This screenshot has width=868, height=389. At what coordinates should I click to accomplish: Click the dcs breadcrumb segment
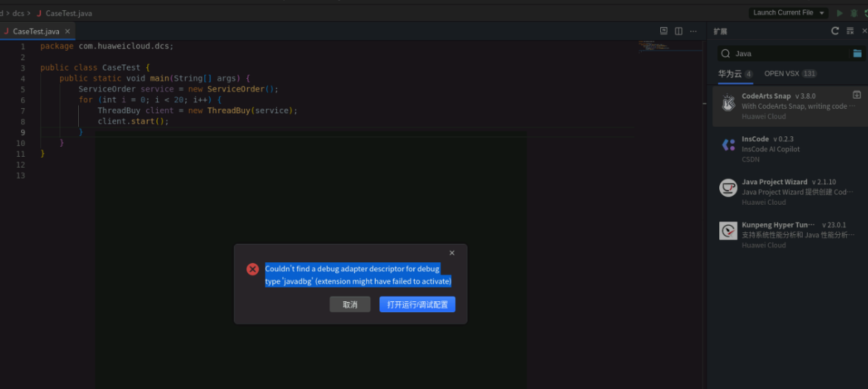[x=18, y=13]
